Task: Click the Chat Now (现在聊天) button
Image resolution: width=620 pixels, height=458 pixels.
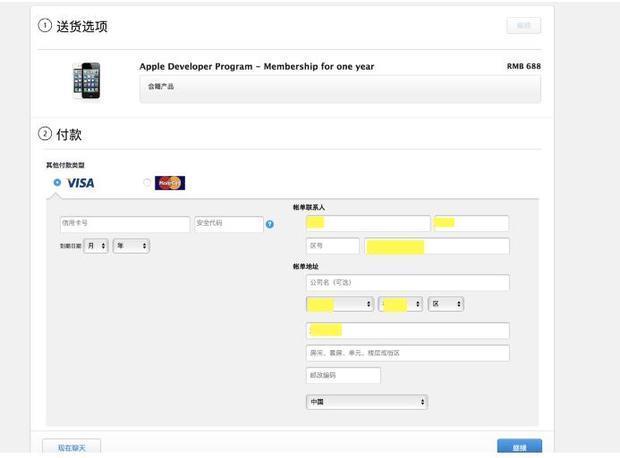Action: [x=72, y=447]
